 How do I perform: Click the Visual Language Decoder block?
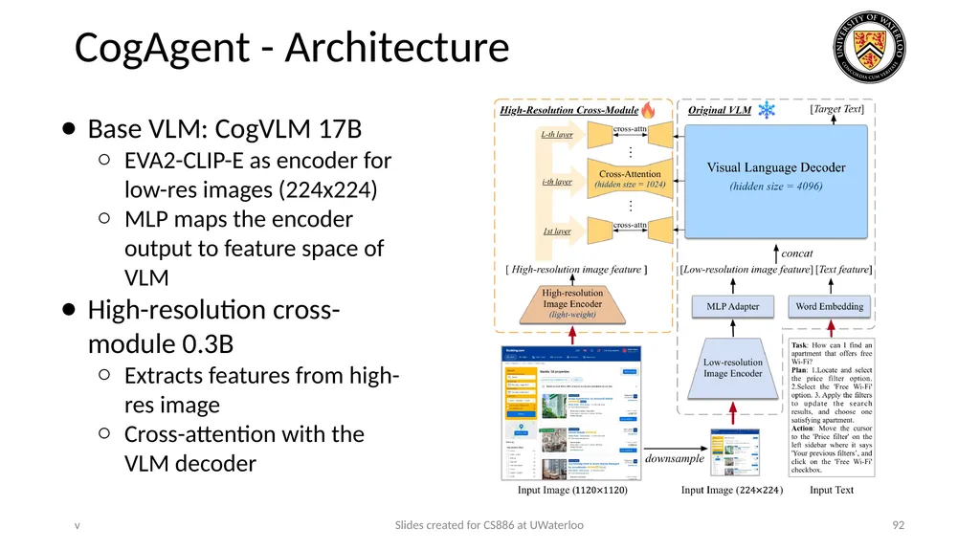click(x=776, y=181)
